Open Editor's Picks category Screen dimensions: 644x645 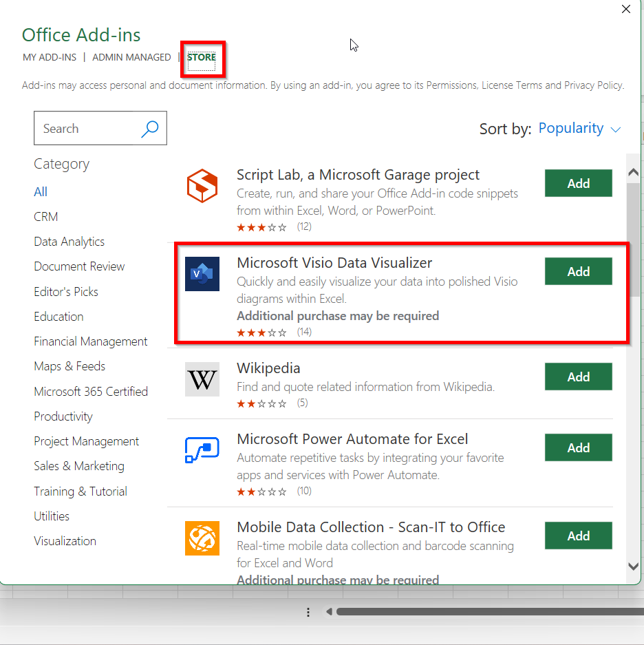pyautogui.click(x=66, y=292)
